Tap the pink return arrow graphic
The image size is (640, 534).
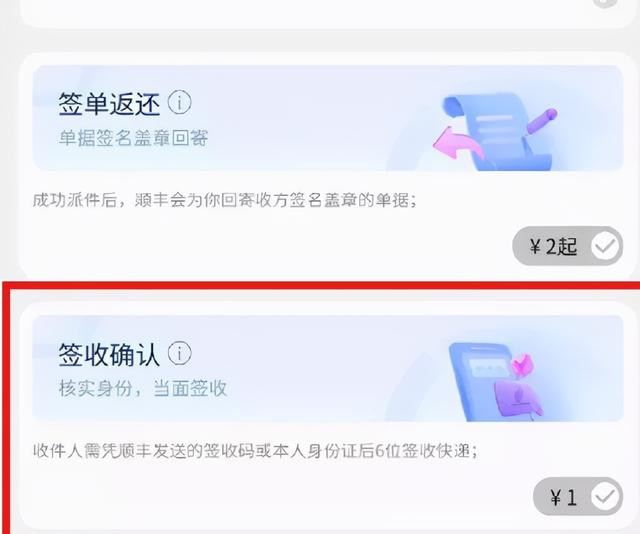click(x=457, y=143)
